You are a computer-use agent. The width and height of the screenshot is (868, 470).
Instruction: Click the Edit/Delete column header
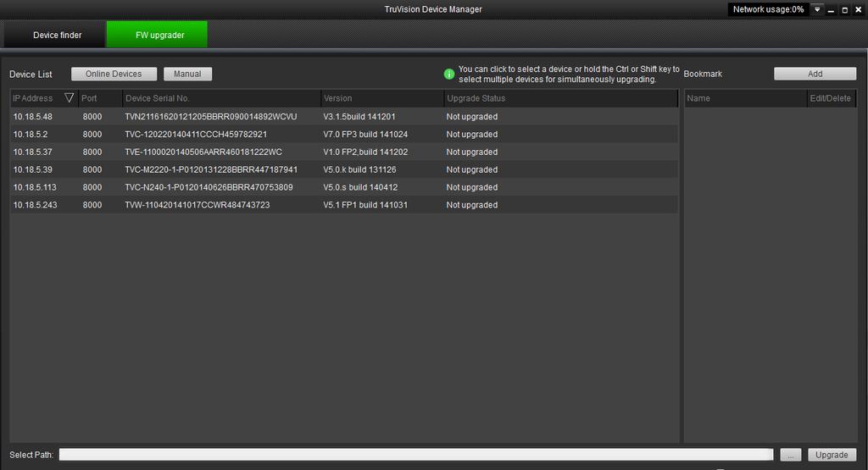[x=831, y=98]
